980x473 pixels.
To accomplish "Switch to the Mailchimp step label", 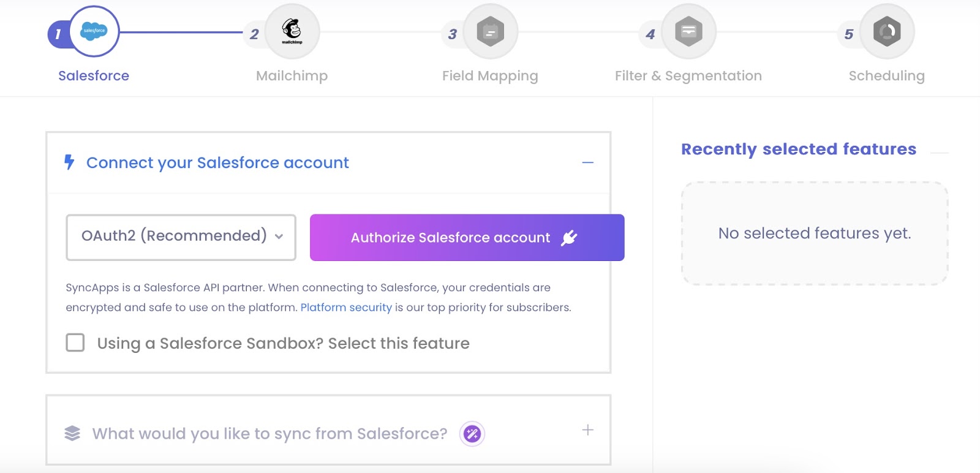I will click(292, 76).
